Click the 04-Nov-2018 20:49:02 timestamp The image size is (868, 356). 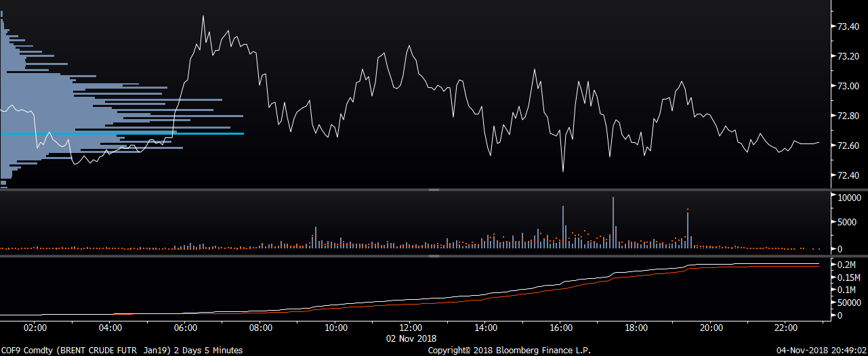821,351
